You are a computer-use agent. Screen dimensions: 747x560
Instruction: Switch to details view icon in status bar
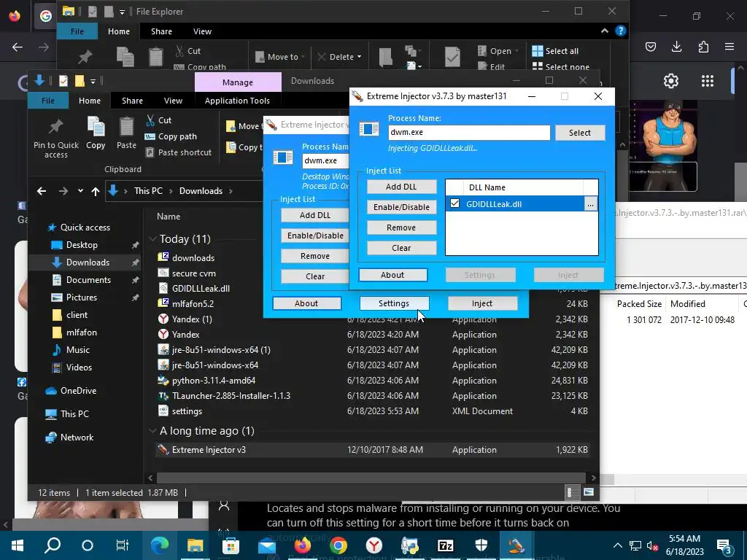[x=569, y=492]
